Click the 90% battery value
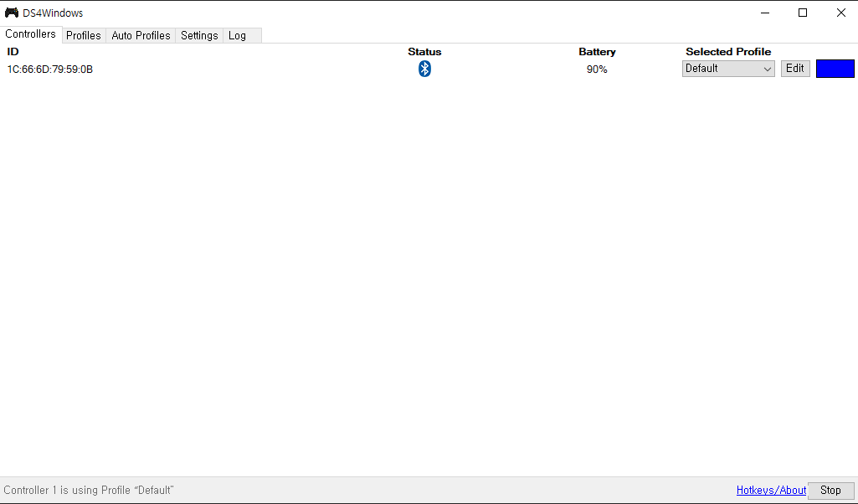858x504 pixels. click(x=597, y=69)
